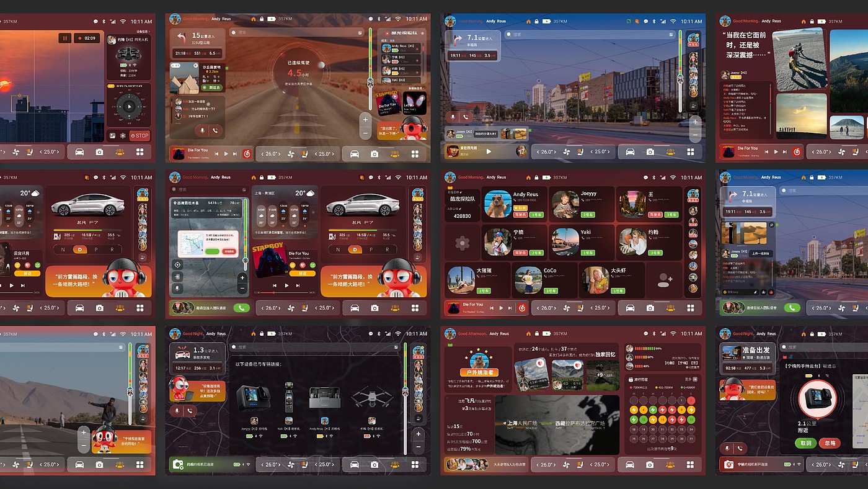
Task: Tap fan icon on trip summary screen
Action: click(566, 465)
